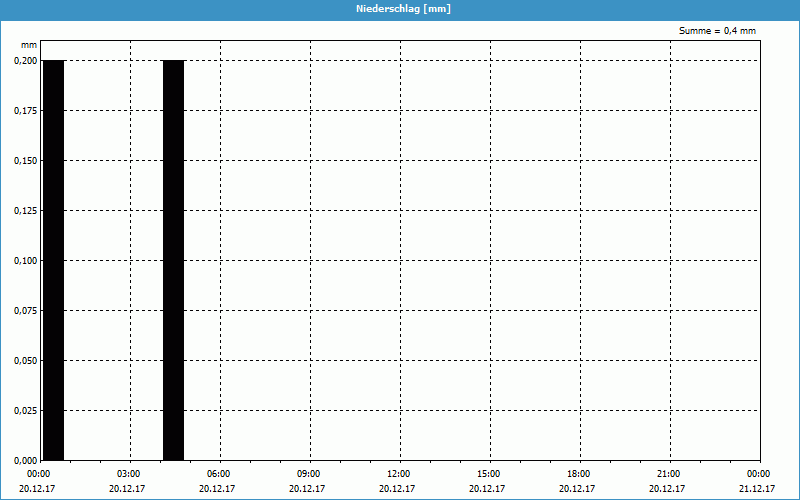Select the Summe = 0,4 mm label

tap(717, 31)
